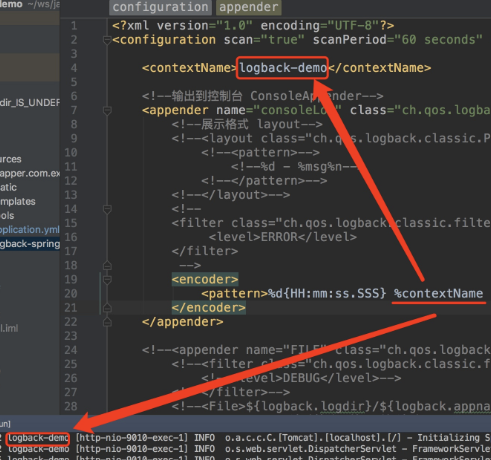
Task: Click the fold end marker on line 21
Action: click(x=107, y=308)
